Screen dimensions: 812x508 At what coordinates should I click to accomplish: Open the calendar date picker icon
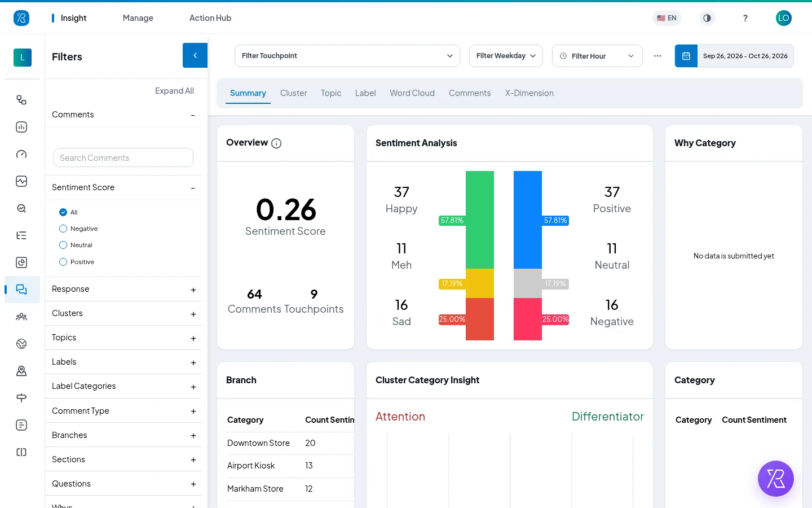686,56
